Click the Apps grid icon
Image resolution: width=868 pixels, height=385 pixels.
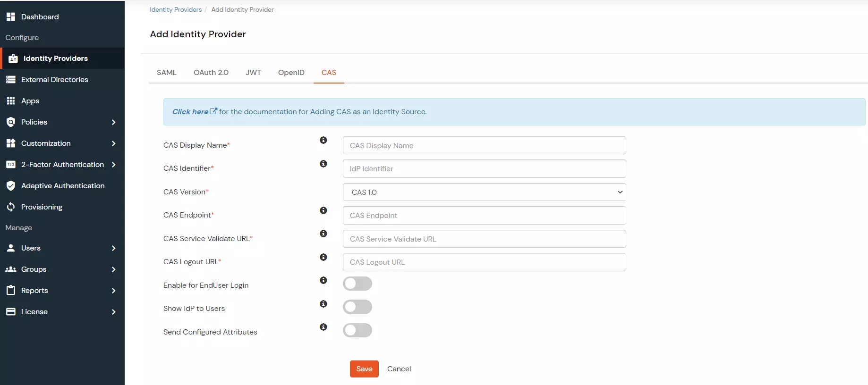[11, 101]
